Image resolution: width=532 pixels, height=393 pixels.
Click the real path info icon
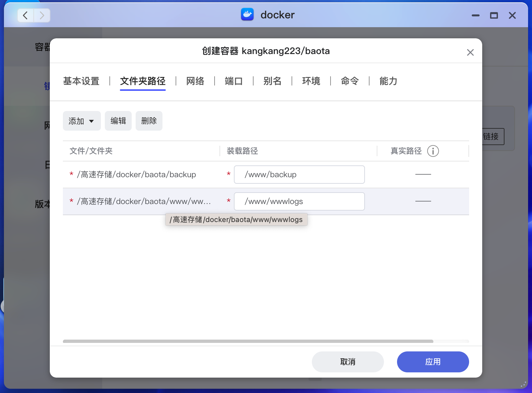pyautogui.click(x=433, y=151)
